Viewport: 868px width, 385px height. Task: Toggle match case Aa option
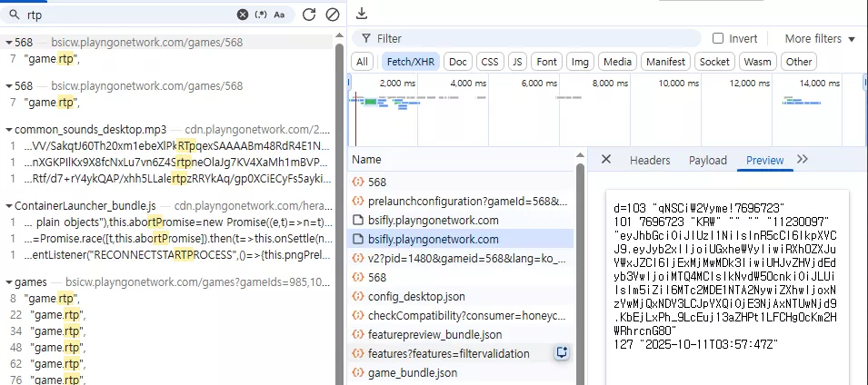pos(279,15)
